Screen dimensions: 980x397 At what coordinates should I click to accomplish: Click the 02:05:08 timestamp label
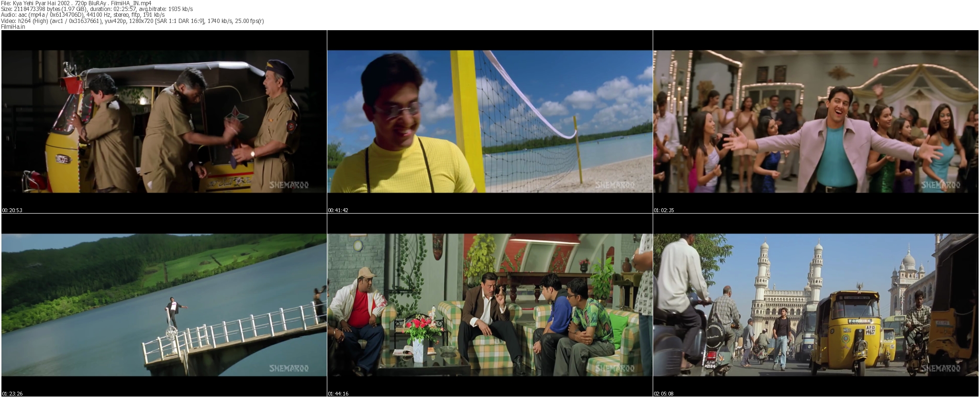click(664, 394)
